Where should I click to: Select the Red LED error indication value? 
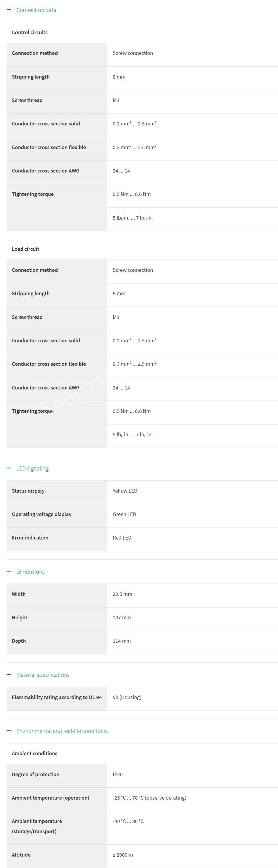[122, 537]
